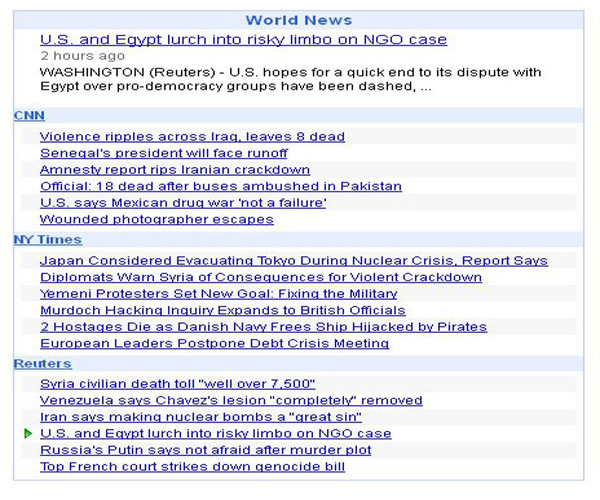Image resolution: width=600 pixels, height=500 pixels.
Task: Open 'Top French court strikes down genocide bill'
Action: pyautogui.click(x=192, y=466)
